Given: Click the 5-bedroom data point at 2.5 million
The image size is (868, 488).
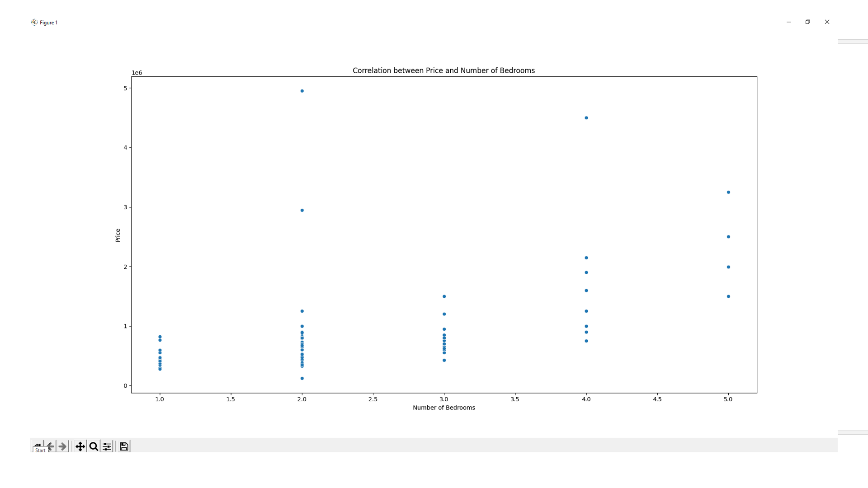Looking at the screenshot, I should [728, 237].
